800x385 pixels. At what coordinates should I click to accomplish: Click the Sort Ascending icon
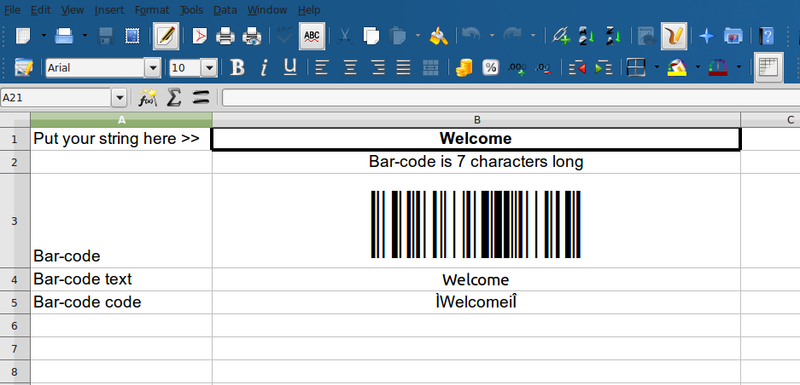[587, 36]
